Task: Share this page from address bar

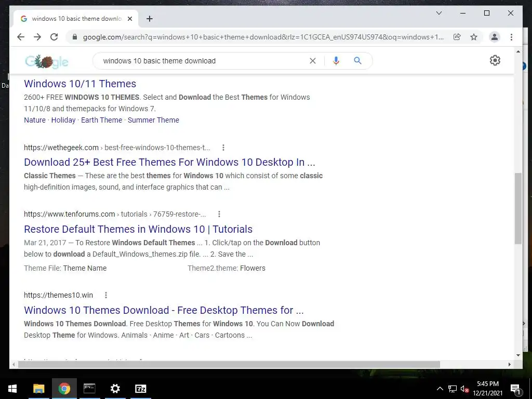Action: [x=457, y=37]
